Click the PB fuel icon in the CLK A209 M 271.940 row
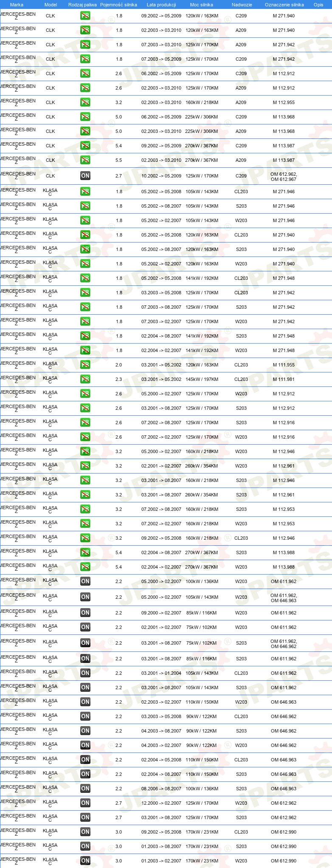 coord(85,30)
